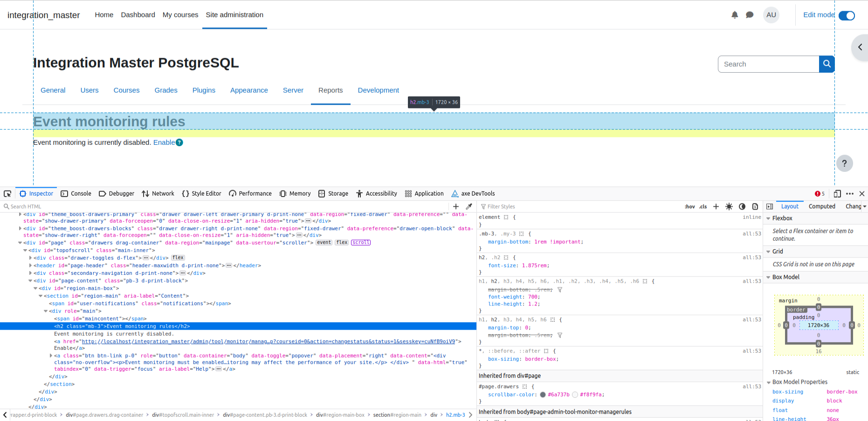Switch to the Debugger tab
The image size is (868, 421).
pos(117,194)
